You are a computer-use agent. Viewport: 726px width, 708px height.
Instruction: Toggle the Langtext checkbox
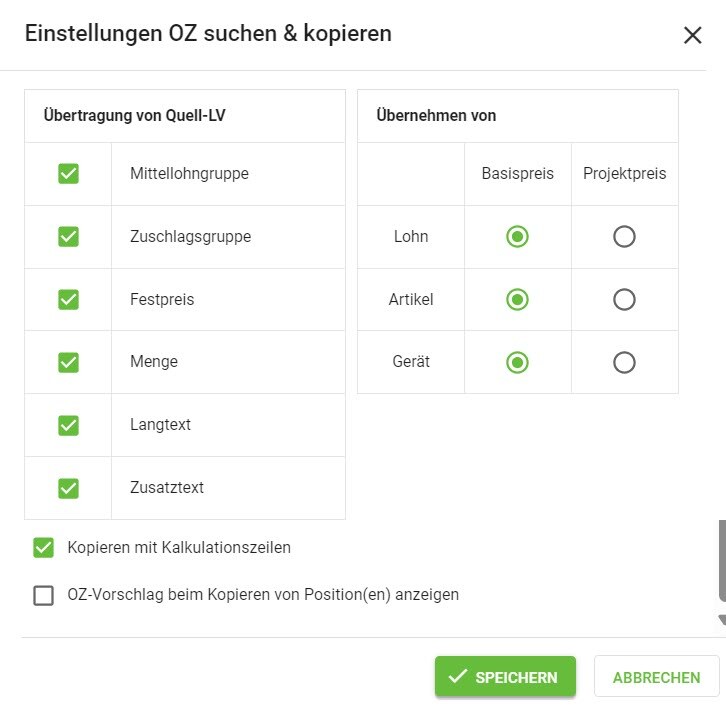68,425
